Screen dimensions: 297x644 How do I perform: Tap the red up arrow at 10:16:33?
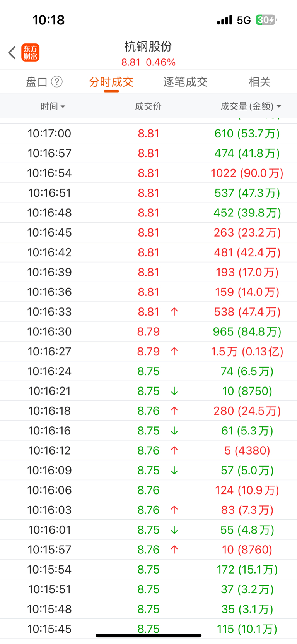174,312
